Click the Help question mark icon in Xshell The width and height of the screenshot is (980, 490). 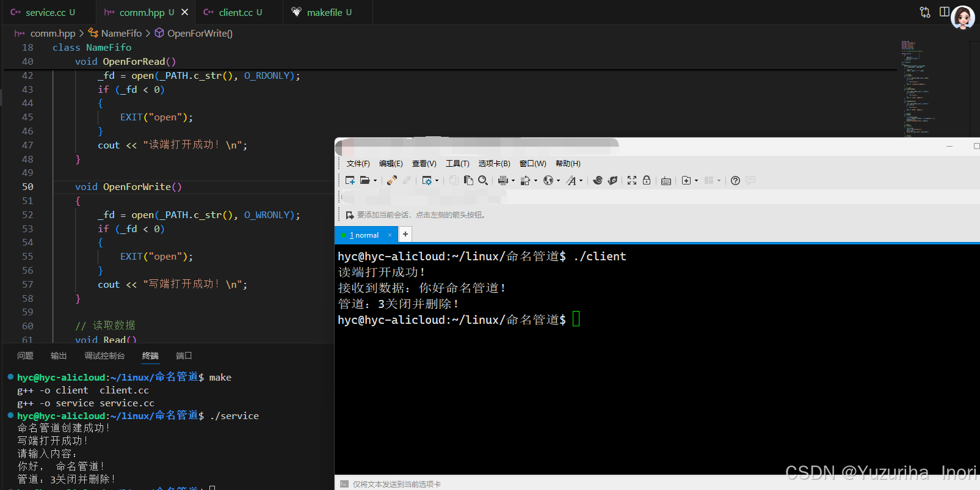[x=735, y=180]
